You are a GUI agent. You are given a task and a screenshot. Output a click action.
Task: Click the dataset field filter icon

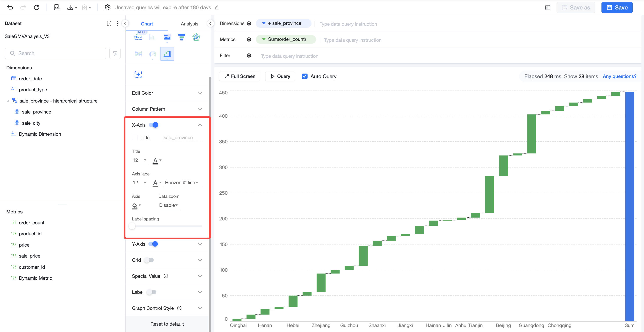tap(115, 53)
